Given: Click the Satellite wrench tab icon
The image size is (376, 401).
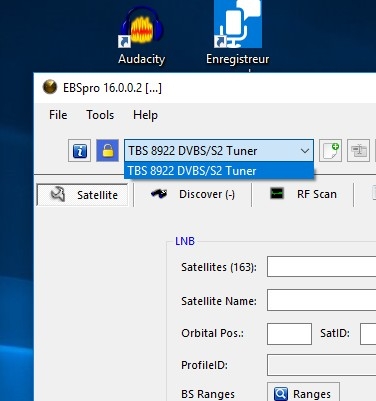Looking at the screenshot, I should [x=58, y=194].
